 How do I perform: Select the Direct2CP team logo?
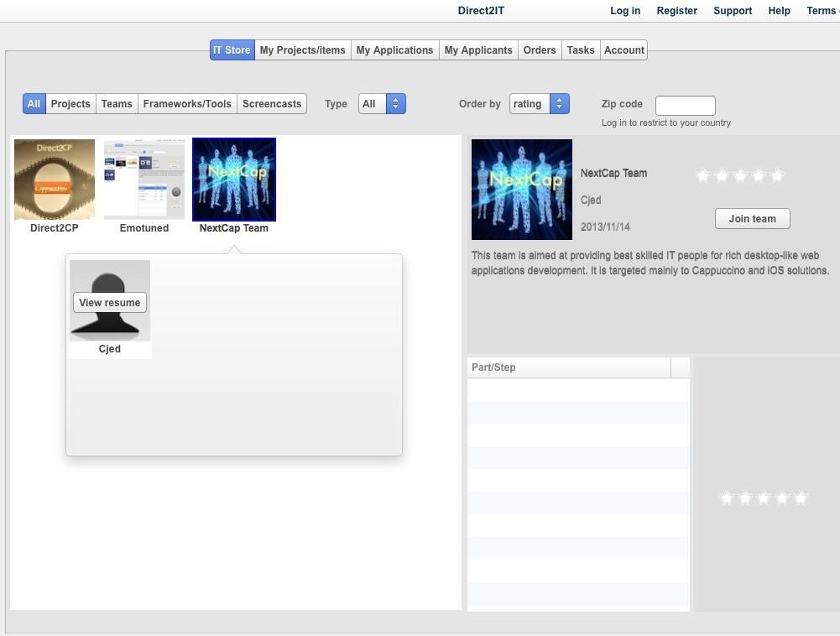54,179
